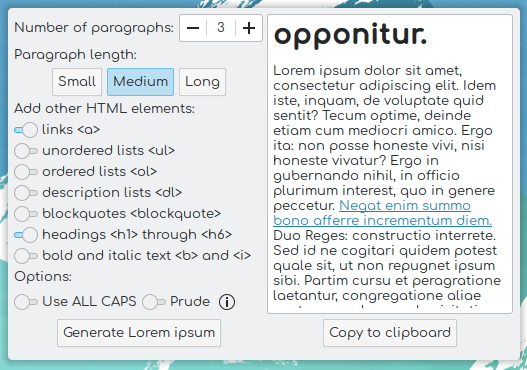Enable ordered lists <ol> toggle
This screenshot has width=527, height=370.
pos(26,172)
